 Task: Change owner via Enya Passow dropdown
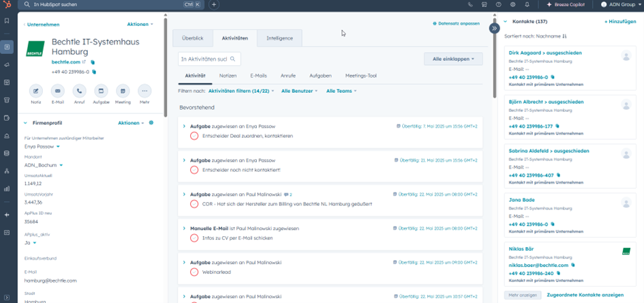[x=42, y=146]
